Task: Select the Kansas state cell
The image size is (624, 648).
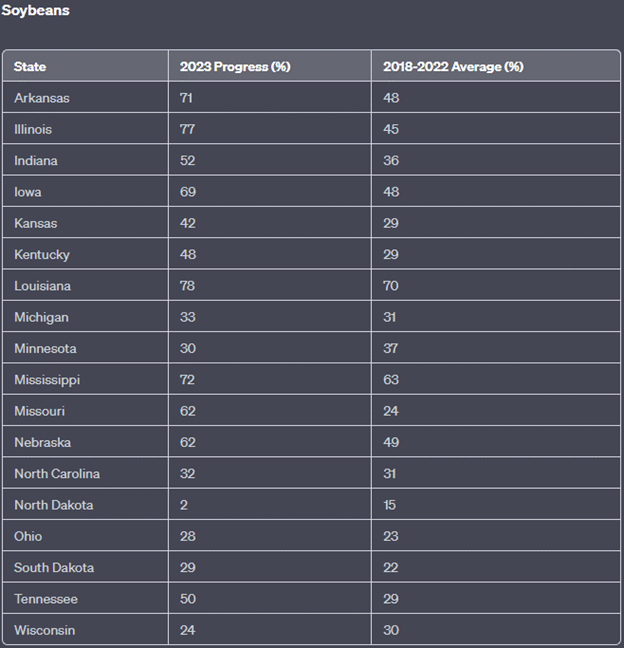Action: tap(36, 223)
